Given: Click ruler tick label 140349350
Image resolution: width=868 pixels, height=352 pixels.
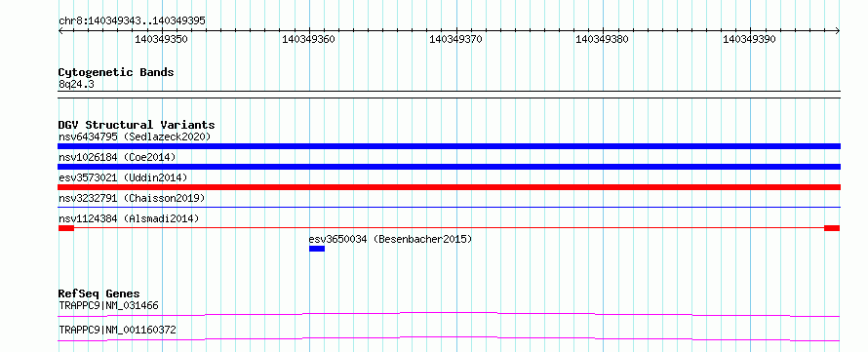Looking at the screenshot, I should click(x=161, y=39).
